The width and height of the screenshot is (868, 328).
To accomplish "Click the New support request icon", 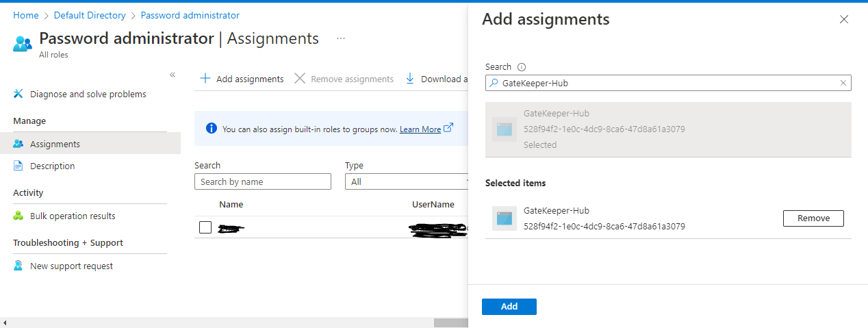I will coord(18,266).
